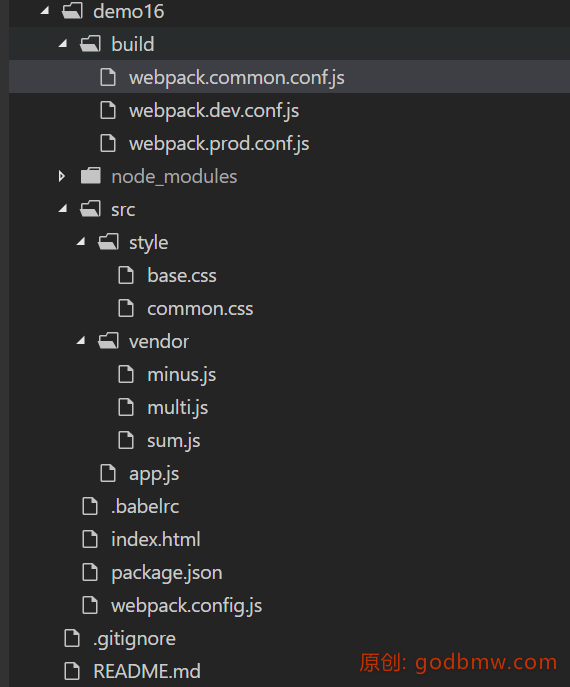Open the .gitignore file
Image resolution: width=570 pixels, height=687 pixels.
pos(135,639)
